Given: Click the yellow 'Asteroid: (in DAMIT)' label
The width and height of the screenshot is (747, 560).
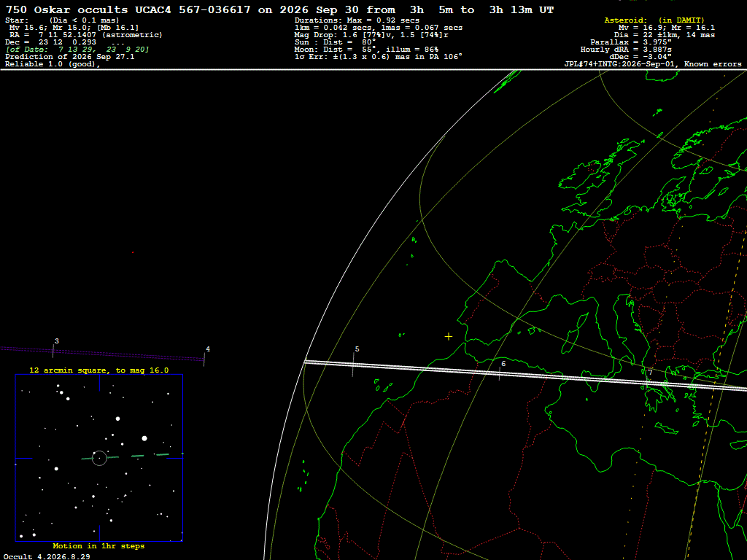Looking at the screenshot, I should (654, 20).
